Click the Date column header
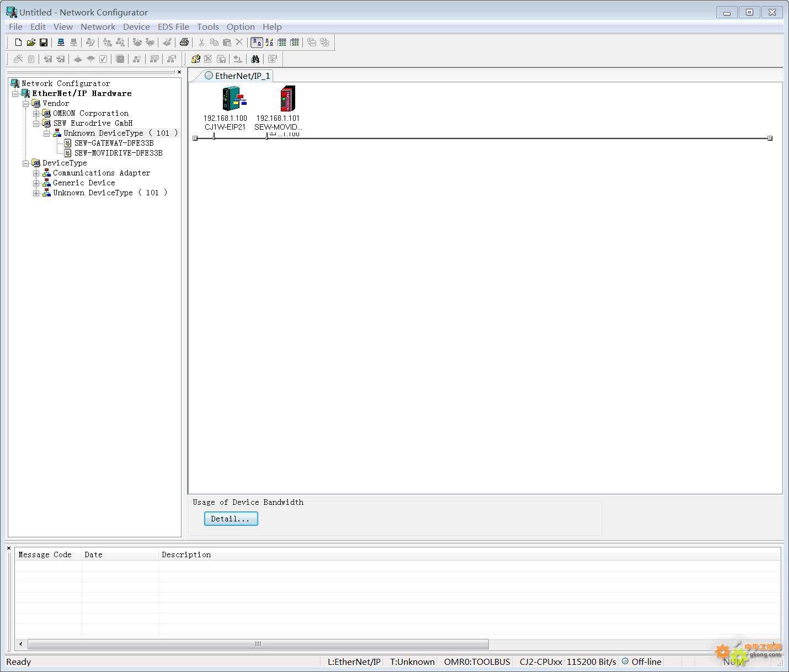Screen dimensions: 789x672 (120, 554)
